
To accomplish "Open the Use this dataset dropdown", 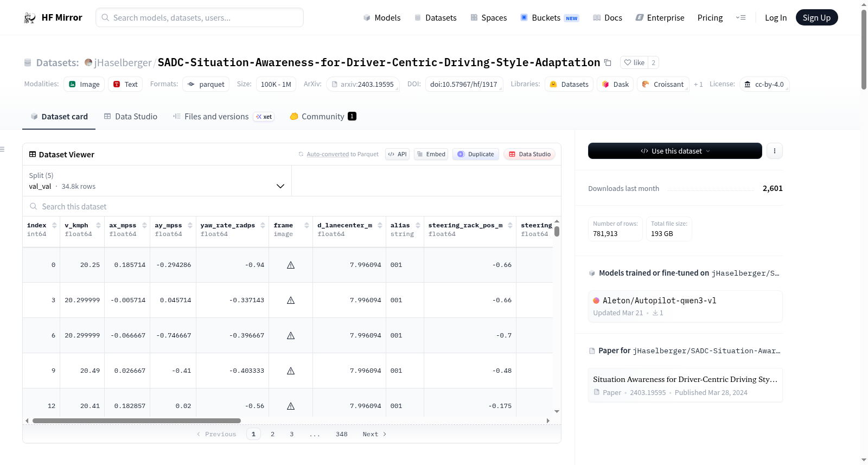I will [x=675, y=151].
